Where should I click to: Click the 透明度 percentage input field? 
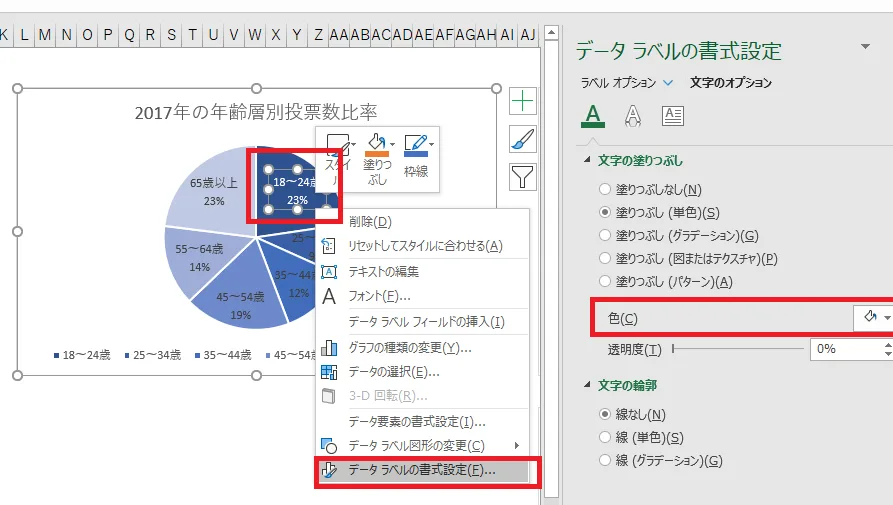click(844, 349)
